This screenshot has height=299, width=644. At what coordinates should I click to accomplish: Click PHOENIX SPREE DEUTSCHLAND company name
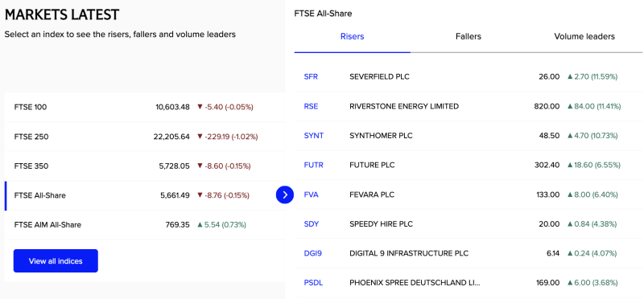415,283
